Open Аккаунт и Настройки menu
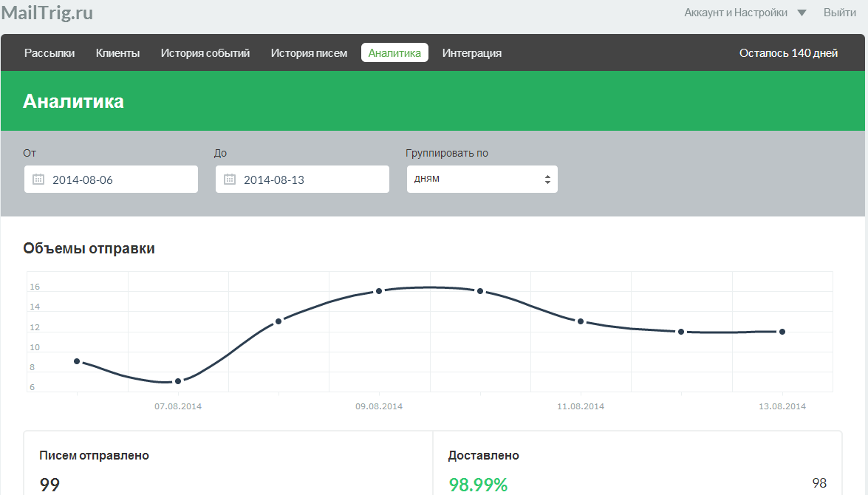This screenshot has height=495, width=868. [736, 13]
